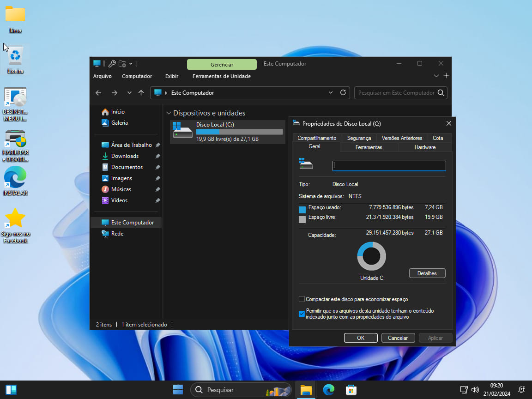Open the recent locations dropdown arrow
The image size is (532, 399).
click(129, 93)
